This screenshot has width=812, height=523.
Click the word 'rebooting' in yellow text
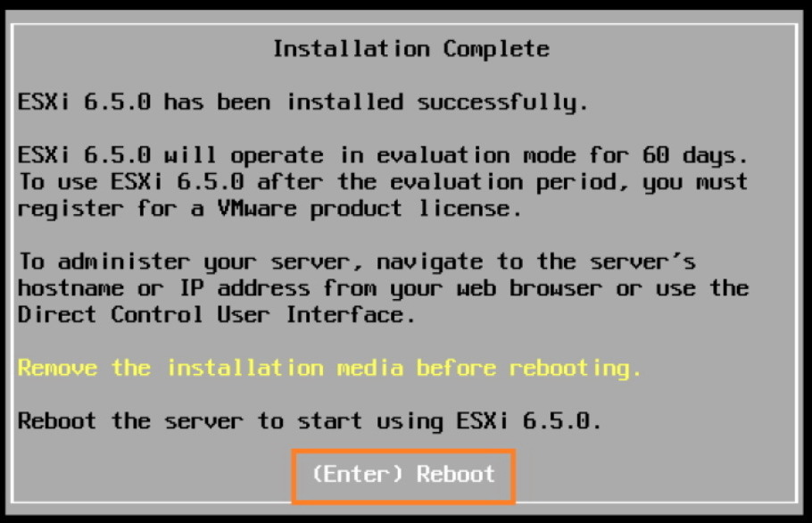pos(576,369)
